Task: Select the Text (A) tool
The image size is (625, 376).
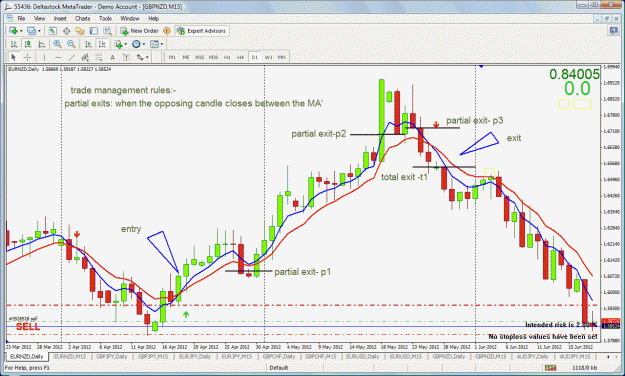Action: 112,57
